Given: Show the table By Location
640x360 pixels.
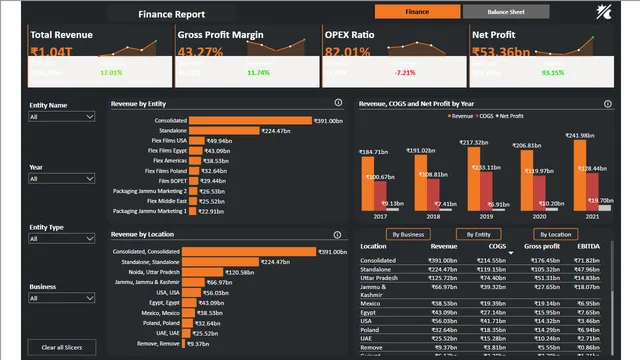Looking at the screenshot, I should [x=556, y=234].
